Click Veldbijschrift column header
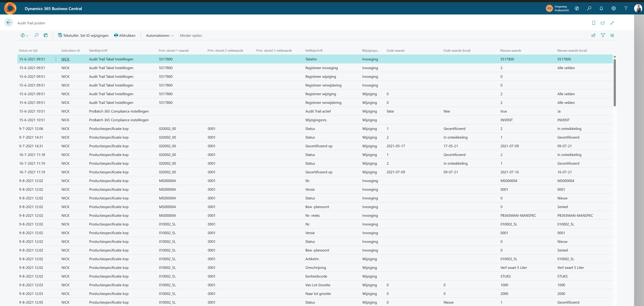Image resolution: width=644 pixels, height=306 pixels. click(x=314, y=50)
